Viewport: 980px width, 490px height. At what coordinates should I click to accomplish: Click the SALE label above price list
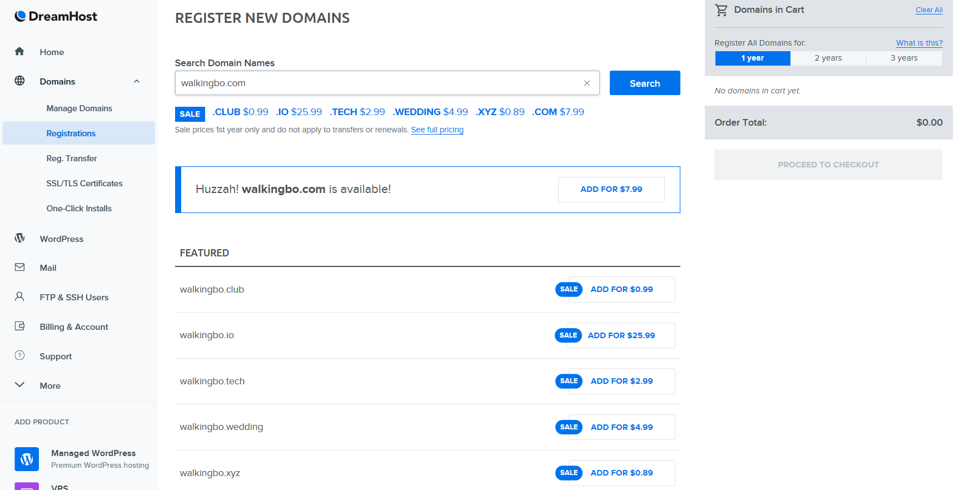[190, 114]
